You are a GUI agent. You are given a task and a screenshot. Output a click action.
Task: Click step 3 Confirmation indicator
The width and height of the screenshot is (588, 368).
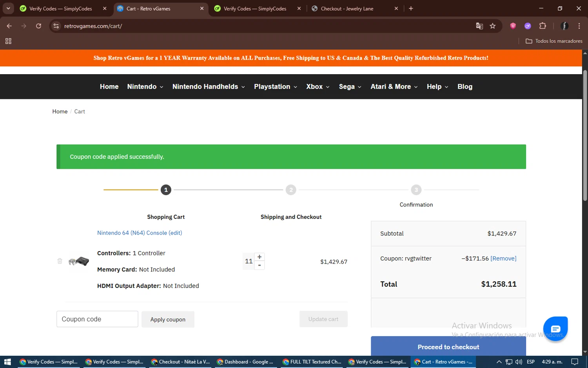tap(416, 190)
